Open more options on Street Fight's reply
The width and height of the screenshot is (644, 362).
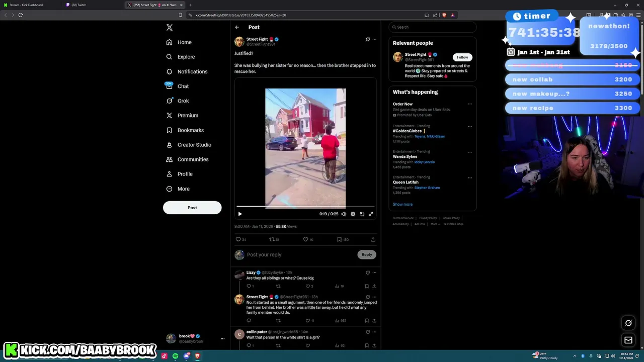point(374,297)
